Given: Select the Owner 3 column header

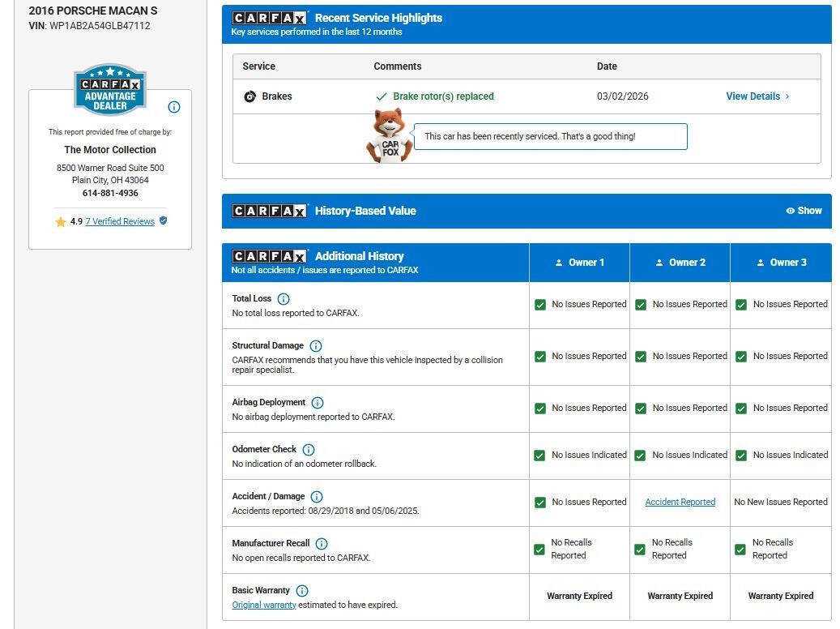Looking at the screenshot, I should 781,262.
